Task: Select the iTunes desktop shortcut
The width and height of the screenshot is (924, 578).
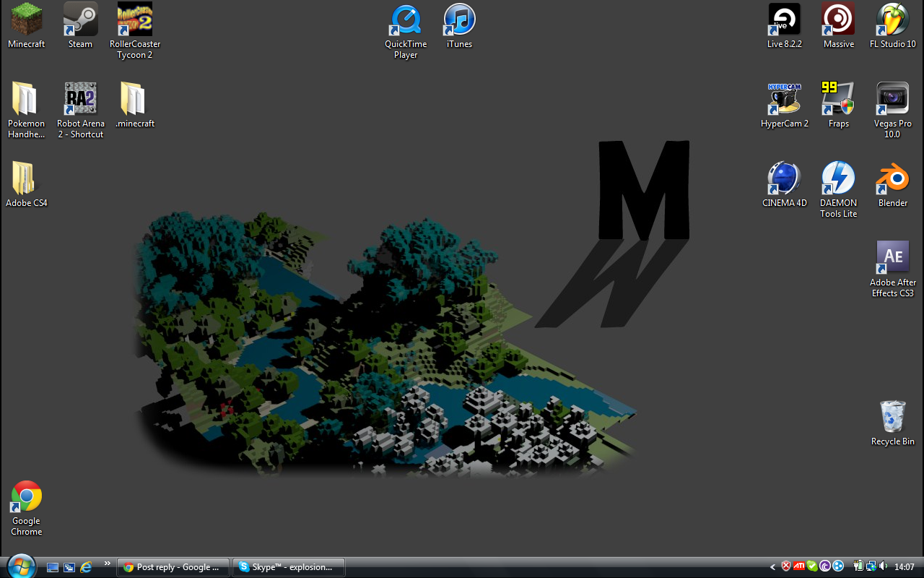Action: pos(459,25)
